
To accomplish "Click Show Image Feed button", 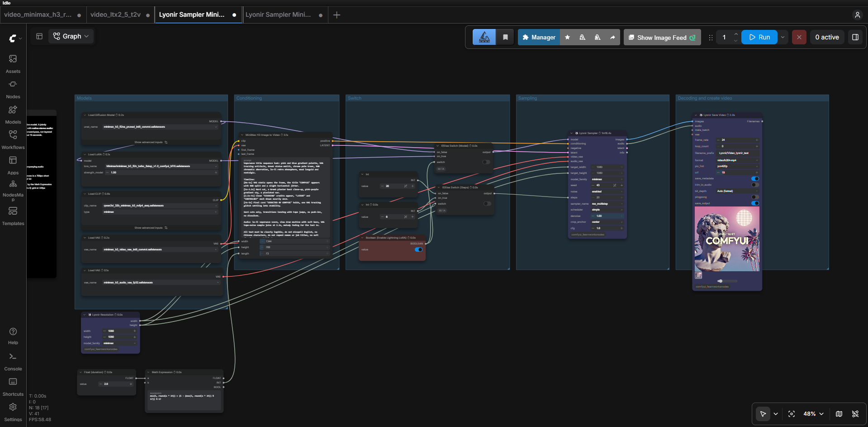I will click(662, 37).
